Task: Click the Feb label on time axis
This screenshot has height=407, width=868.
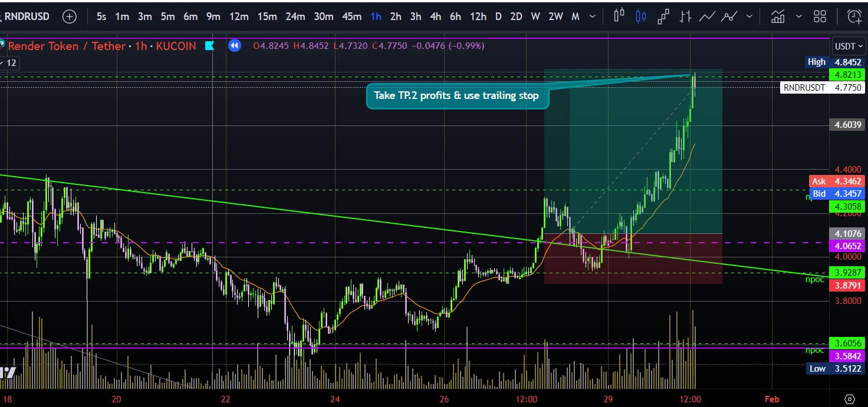Action: pos(772,399)
